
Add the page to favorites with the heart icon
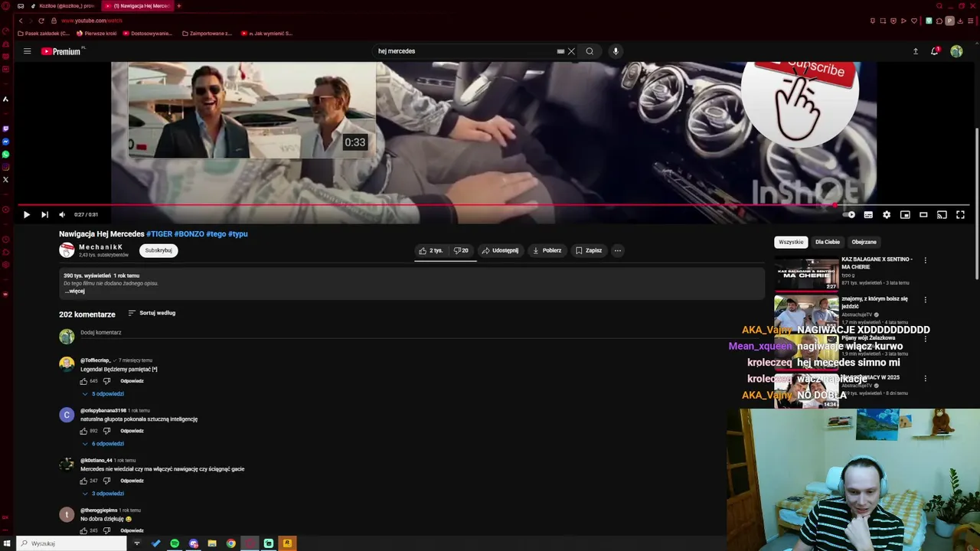(x=913, y=21)
